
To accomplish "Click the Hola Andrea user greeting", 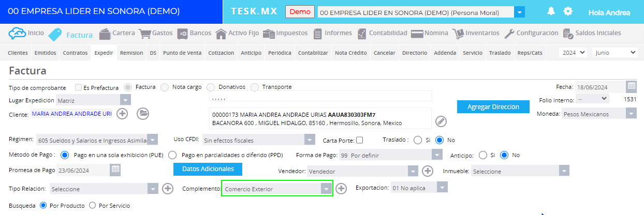I will coord(609,12).
